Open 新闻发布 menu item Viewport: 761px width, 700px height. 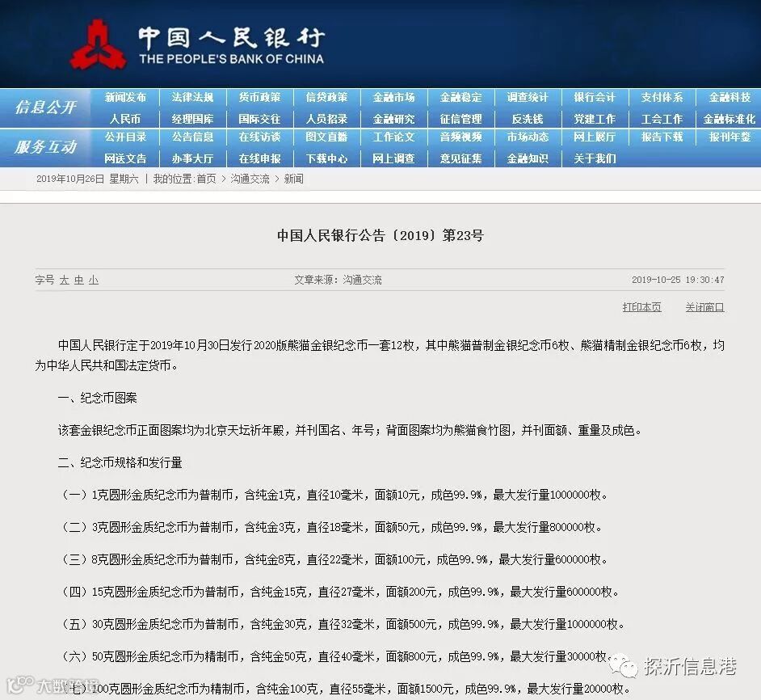point(125,97)
